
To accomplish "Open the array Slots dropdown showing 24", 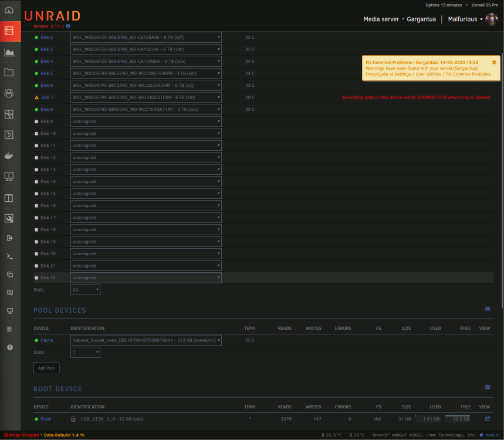I will pyautogui.click(x=85, y=290).
